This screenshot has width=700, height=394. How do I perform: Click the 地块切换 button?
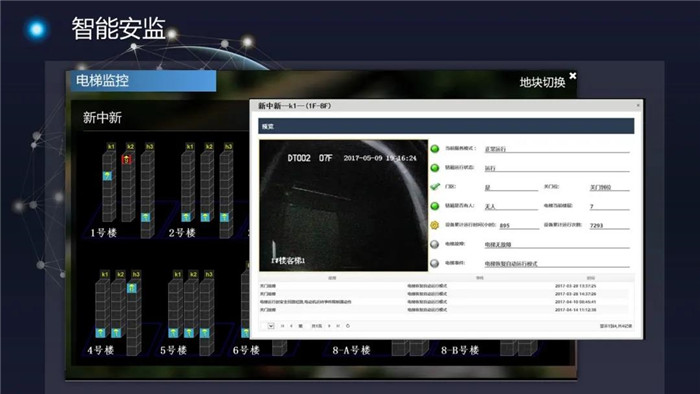pos(542,83)
